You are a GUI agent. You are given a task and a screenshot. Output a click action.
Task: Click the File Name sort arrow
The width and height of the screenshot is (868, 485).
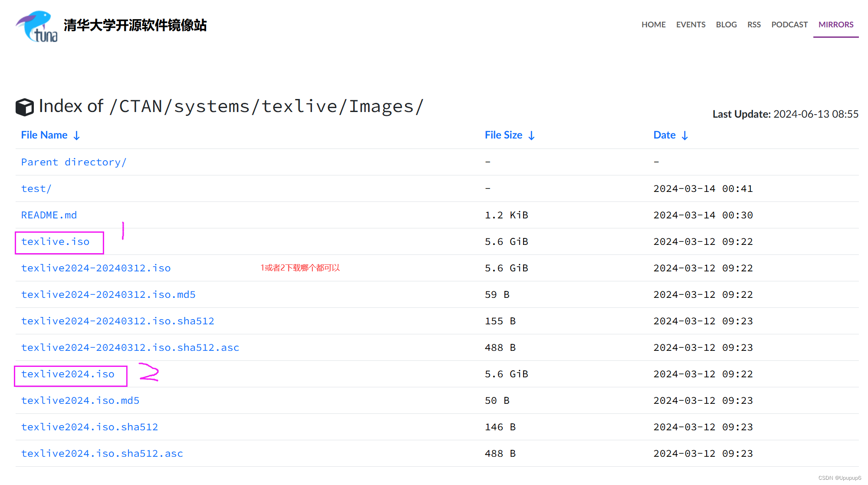77,135
